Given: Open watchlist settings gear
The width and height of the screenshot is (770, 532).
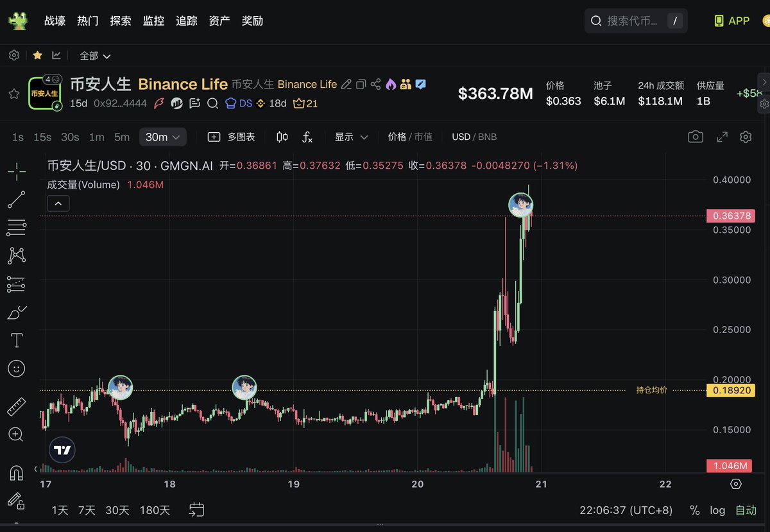Looking at the screenshot, I should [x=14, y=55].
